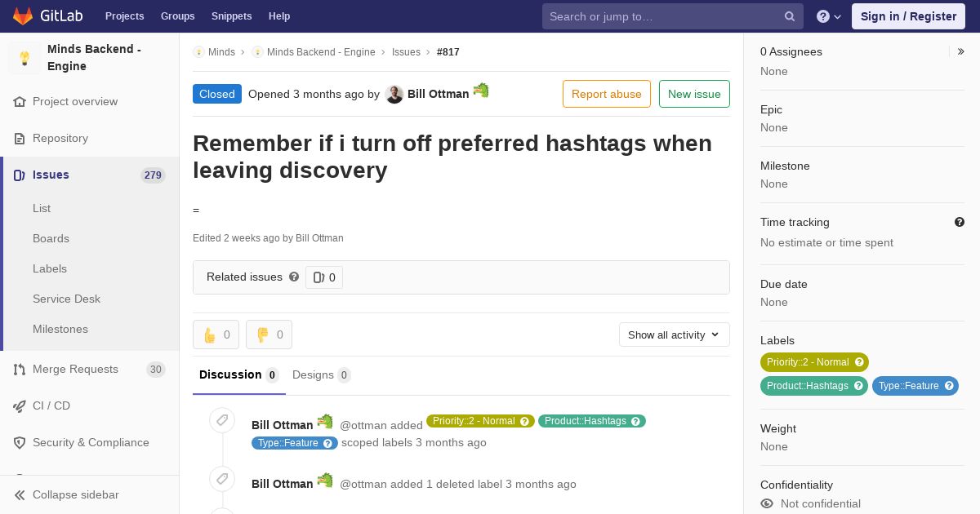The image size is (980, 514).
Task: Click Priority::2 - Normal label in activity
Action: pyautogui.click(x=474, y=422)
